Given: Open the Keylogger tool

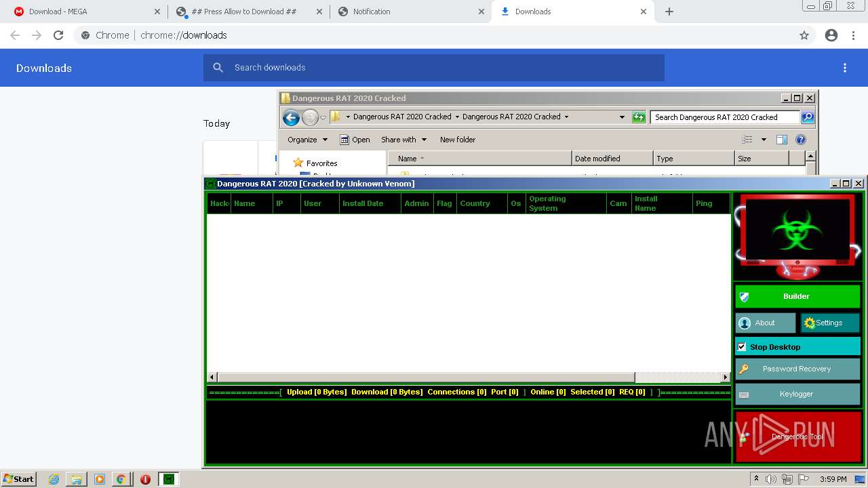Looking at the screenshot, I should 797,394.
